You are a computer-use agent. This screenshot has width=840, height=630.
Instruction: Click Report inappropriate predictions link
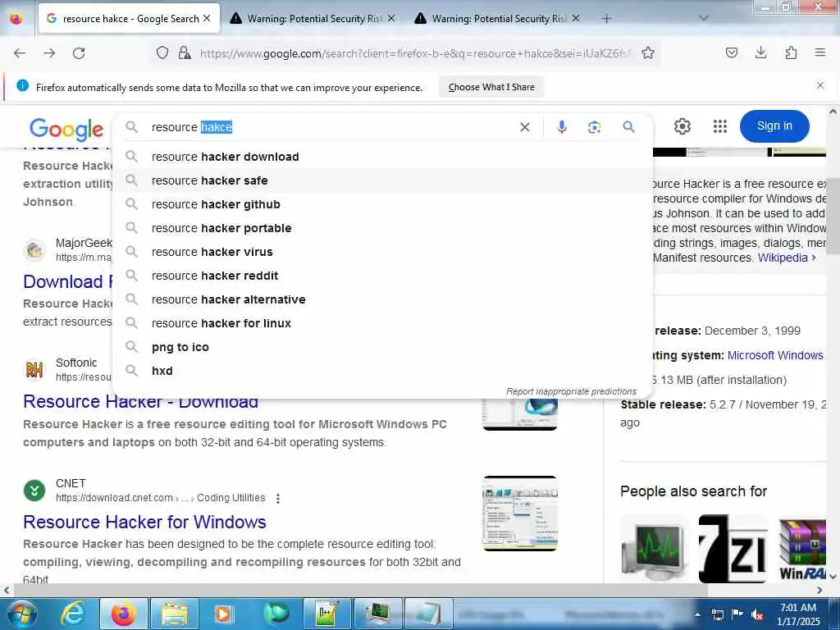click(571, 391)
